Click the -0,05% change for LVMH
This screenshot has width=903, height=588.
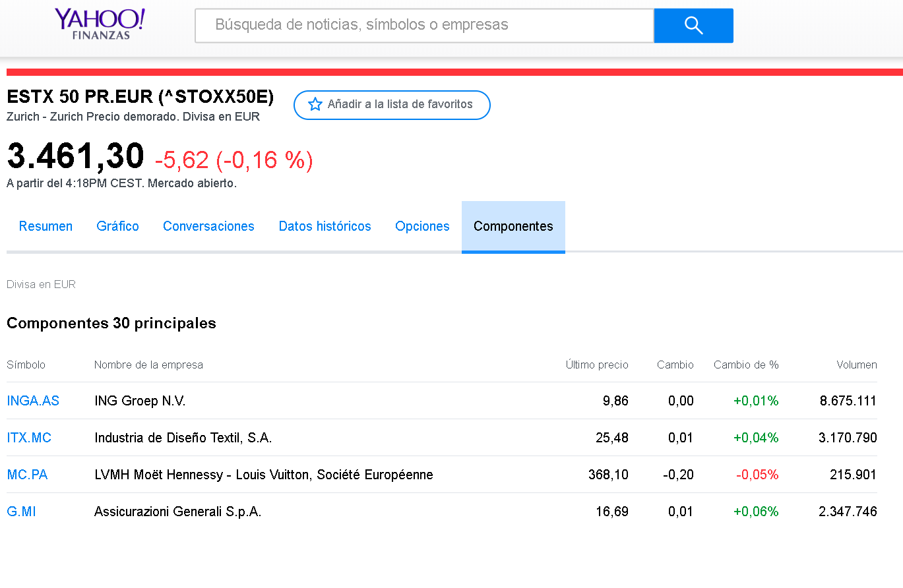(x=757, y=475)
